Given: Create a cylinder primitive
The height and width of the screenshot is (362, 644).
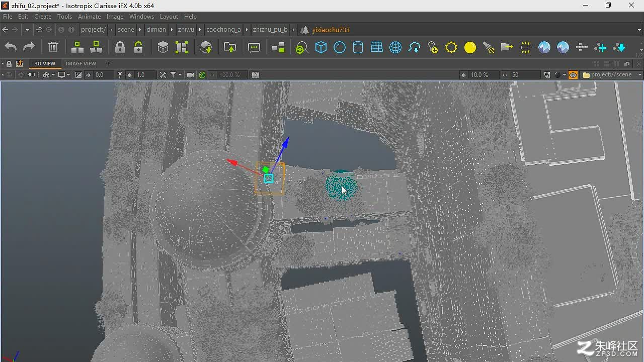Looking at the screenshot, I should click(x=358, y=47).
